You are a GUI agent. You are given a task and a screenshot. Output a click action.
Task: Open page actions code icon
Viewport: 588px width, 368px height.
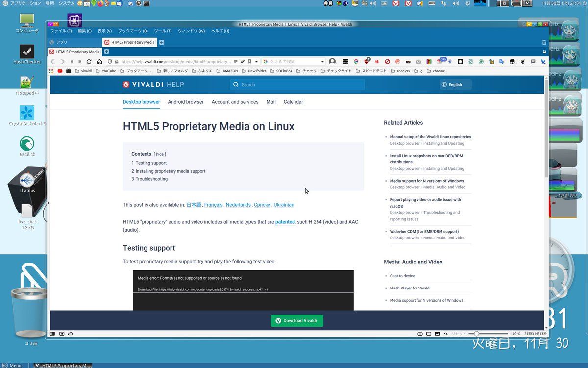point(446,334)
